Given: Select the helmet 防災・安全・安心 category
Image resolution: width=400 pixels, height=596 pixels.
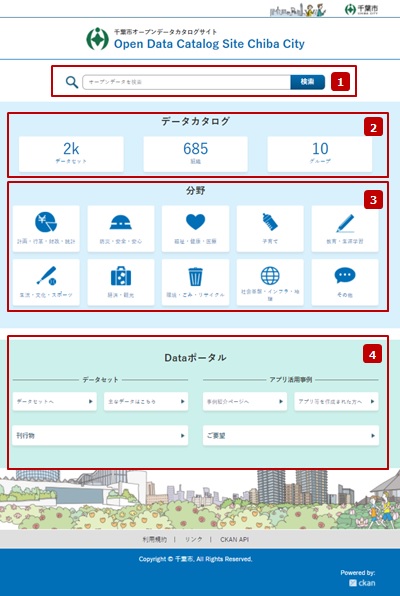Looking at the screenshot, I should pyautogui.click(x=121, y=228).
